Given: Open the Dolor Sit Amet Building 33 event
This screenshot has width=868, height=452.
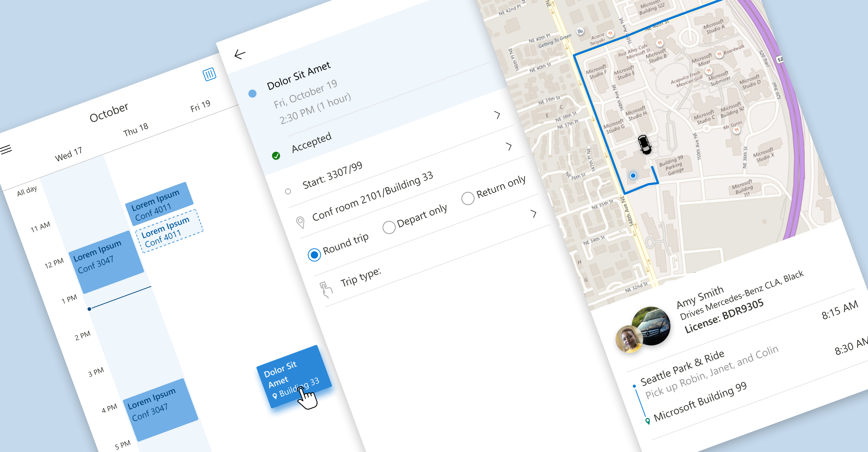Looking at the screenshot, I should coord(294,377).
